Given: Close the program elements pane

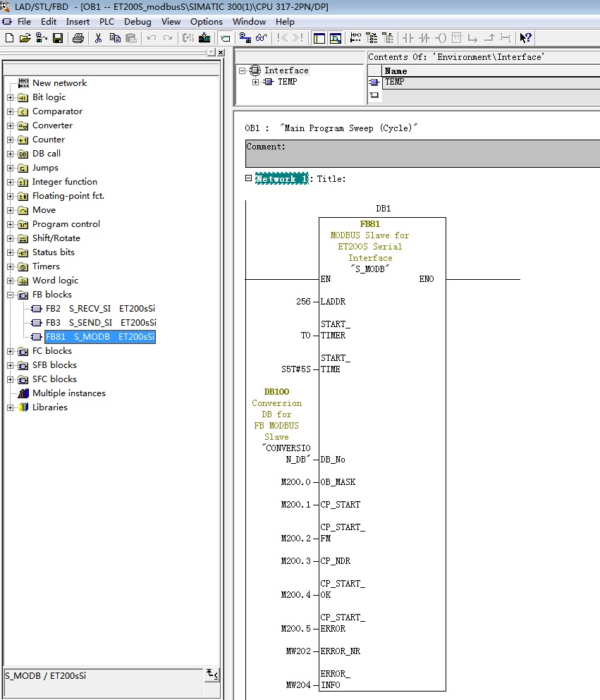Looking at the screenshot, I should point(221,53).
